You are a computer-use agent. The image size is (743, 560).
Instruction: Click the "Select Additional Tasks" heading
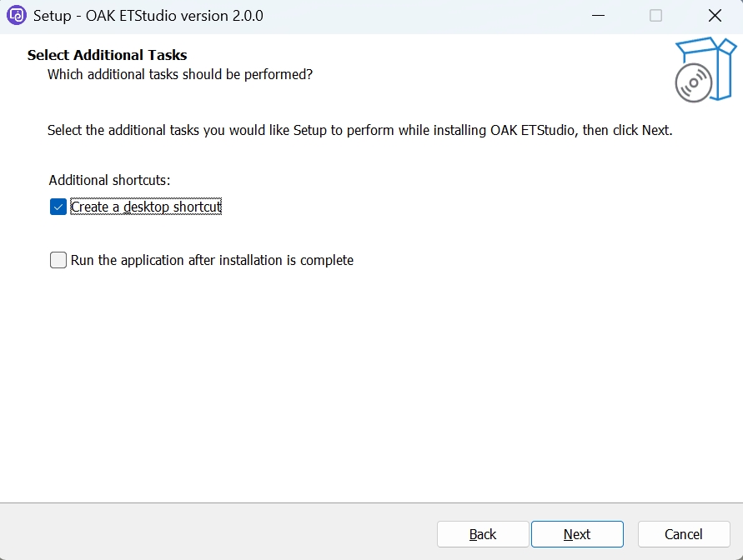[x=107, y=55]
